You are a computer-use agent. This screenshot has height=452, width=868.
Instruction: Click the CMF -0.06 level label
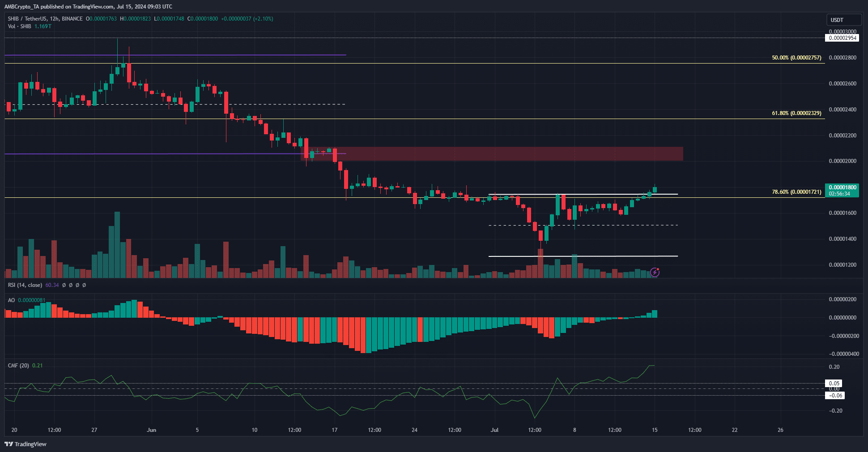(x=835, y=396)
